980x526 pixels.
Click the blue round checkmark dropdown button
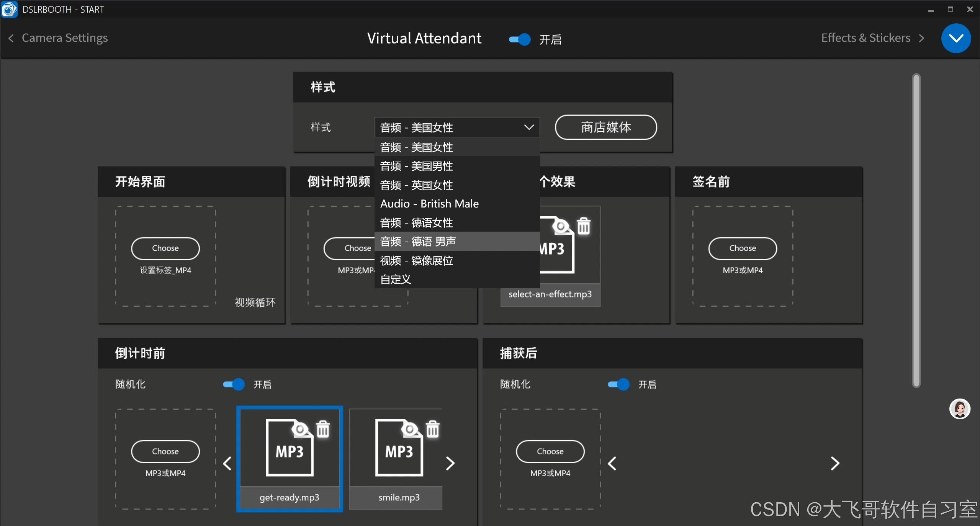click(955, 38)
